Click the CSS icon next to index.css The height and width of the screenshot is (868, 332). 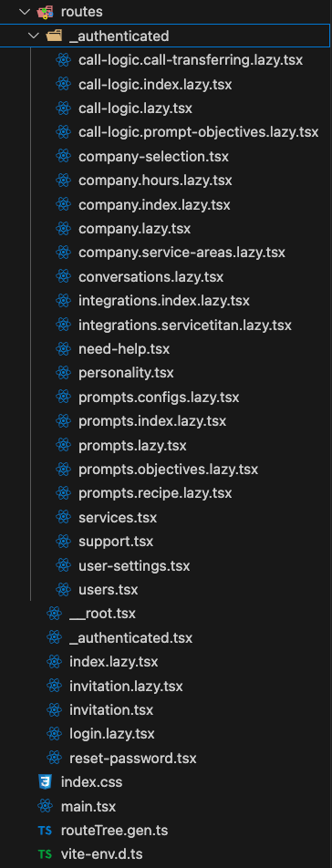tap(45, 782)
